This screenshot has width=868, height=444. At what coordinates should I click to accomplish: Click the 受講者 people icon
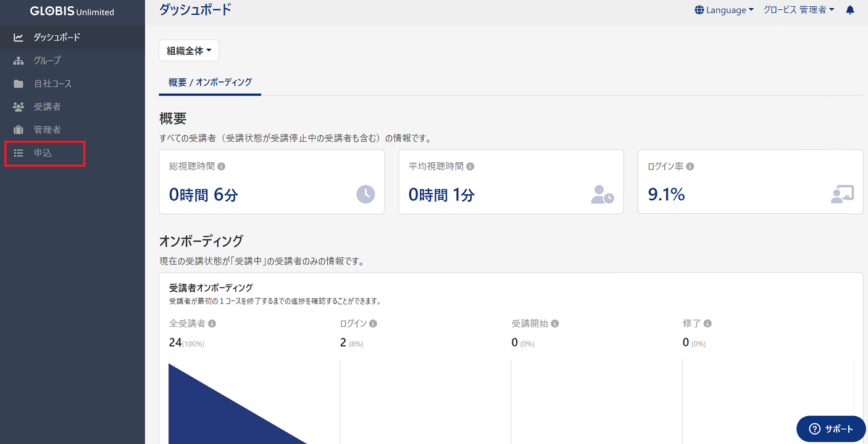[19, 107]
